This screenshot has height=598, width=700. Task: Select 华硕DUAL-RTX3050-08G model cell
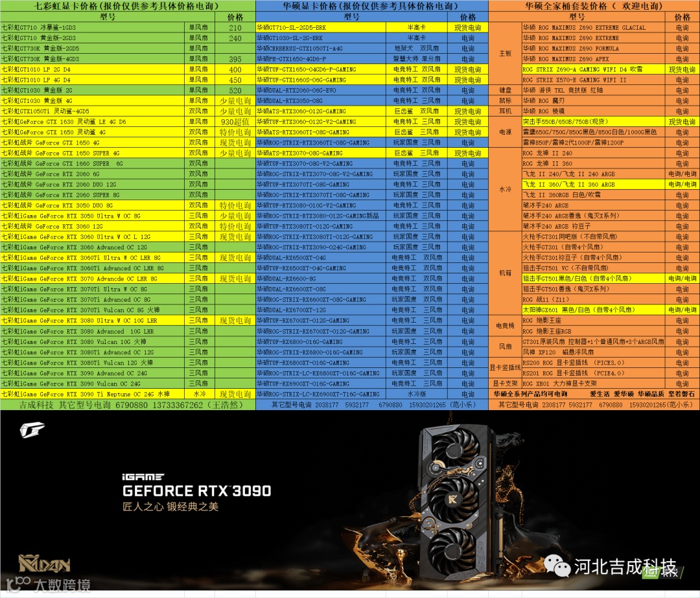321,101
